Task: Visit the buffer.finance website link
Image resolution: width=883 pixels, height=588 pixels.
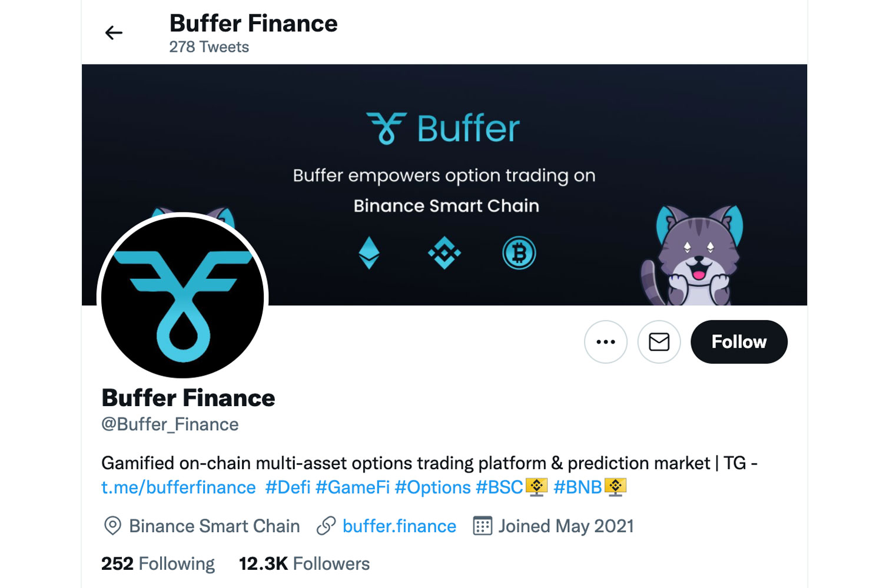Action: pyautogui.click(x=399, y=526)
